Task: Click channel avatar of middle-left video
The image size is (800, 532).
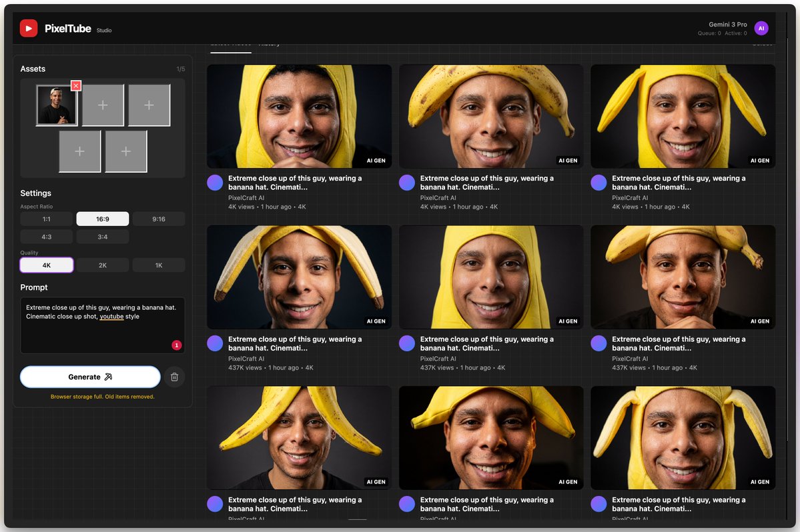Action: (x=215, y=343)
